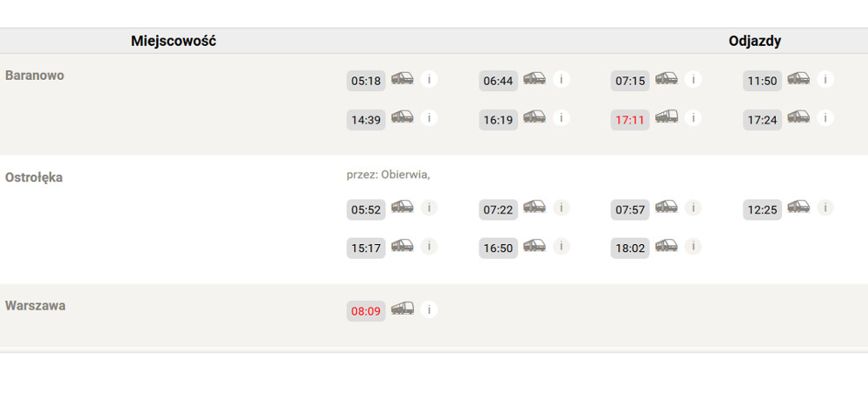Image resolution: width=868 pixels, height=411 pixels.
Task: Select the 16:19 Baranowo departure time
Action: 498,120
